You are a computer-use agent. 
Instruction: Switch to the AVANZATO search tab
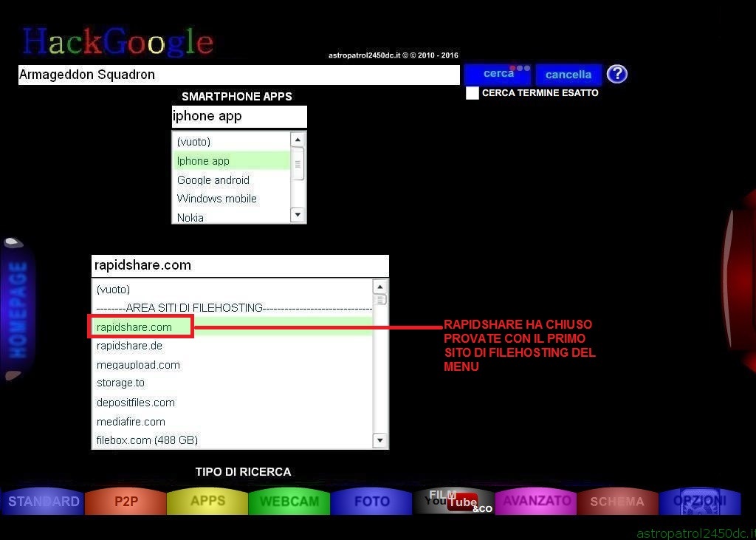click(536, 502)
